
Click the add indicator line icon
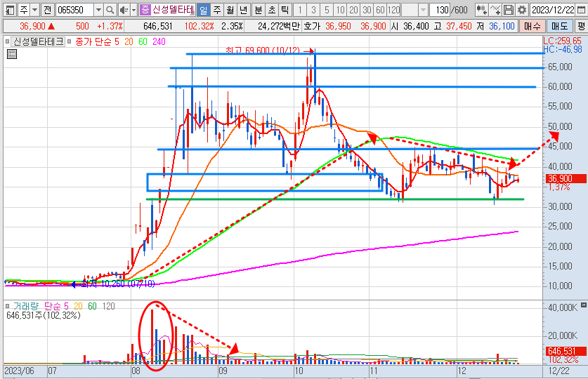[x=495, y=10]
